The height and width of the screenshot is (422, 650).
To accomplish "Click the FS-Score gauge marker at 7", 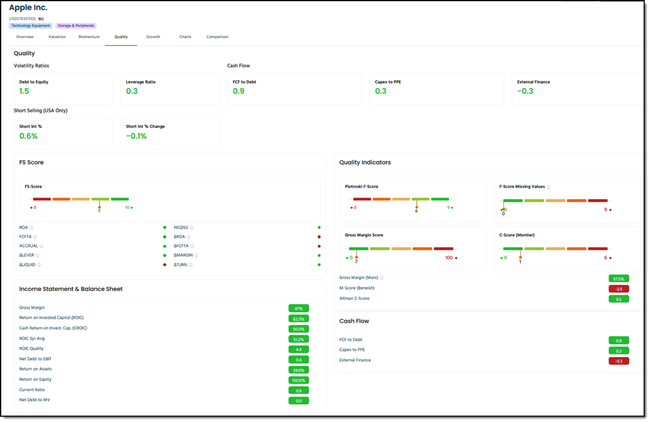I will pos(99,207).
